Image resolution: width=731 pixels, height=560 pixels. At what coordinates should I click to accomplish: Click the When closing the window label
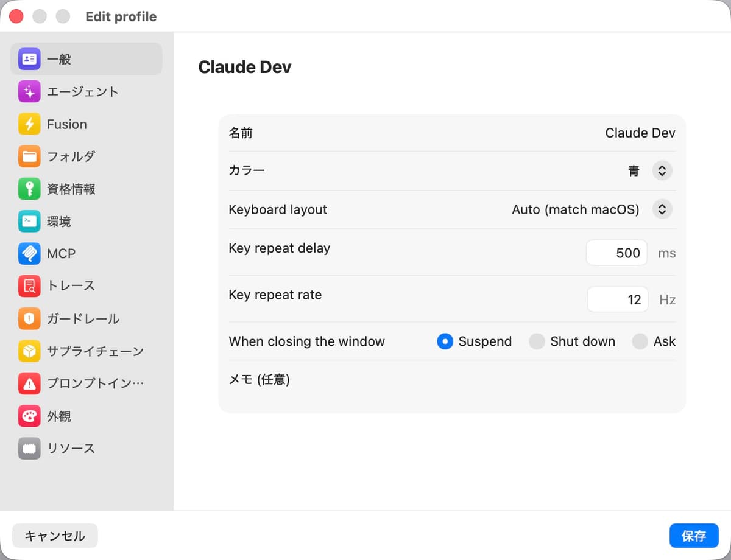[306, 341]
